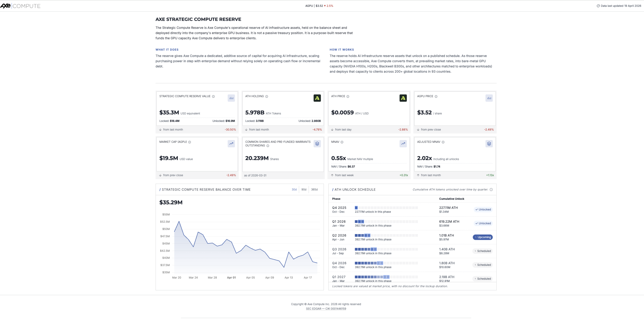Click the chart icon on the AGPU Price card
Viewport: 644px width, 326px height.
(x=489, y=98)
